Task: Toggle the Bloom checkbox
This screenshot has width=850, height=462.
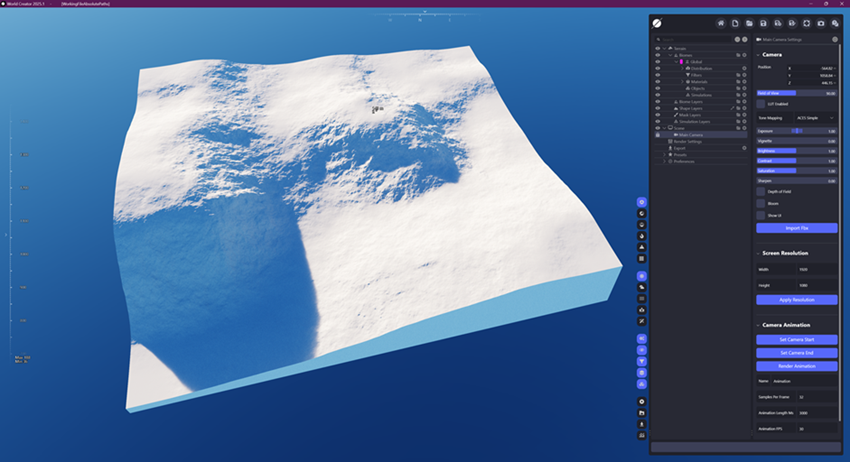Action: pyautogui.click(x=761, y=203)
